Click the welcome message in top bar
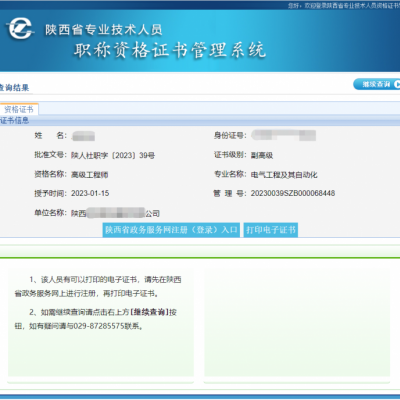This screenshot has height=400, width=400. (x=344, y=6)
